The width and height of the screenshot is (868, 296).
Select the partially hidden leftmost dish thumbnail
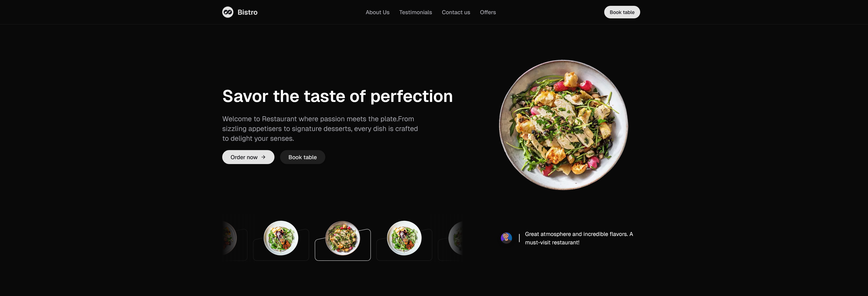(235, 241)
